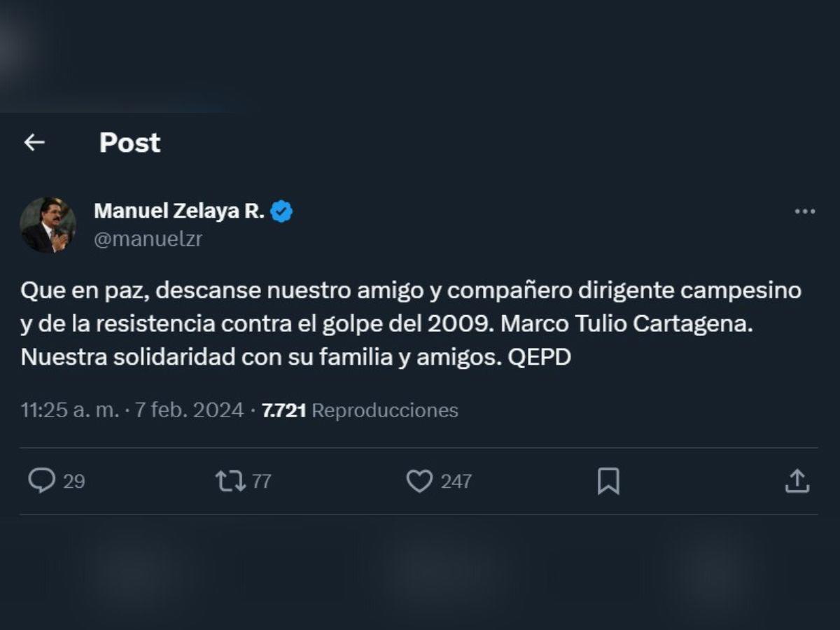Click the 11:25 a. m. timestamp

click(71, 410)
